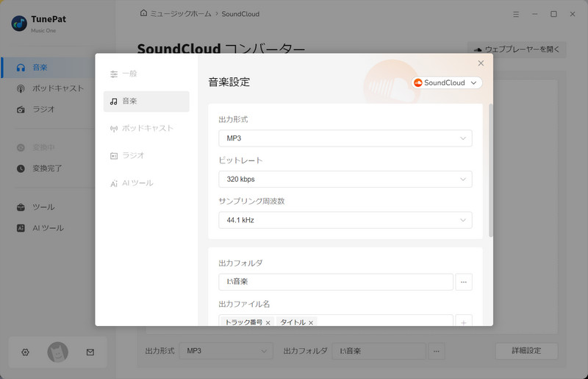Click the TunePat logo icon
Screen dimensions: 588x379
tap(19, 24)
